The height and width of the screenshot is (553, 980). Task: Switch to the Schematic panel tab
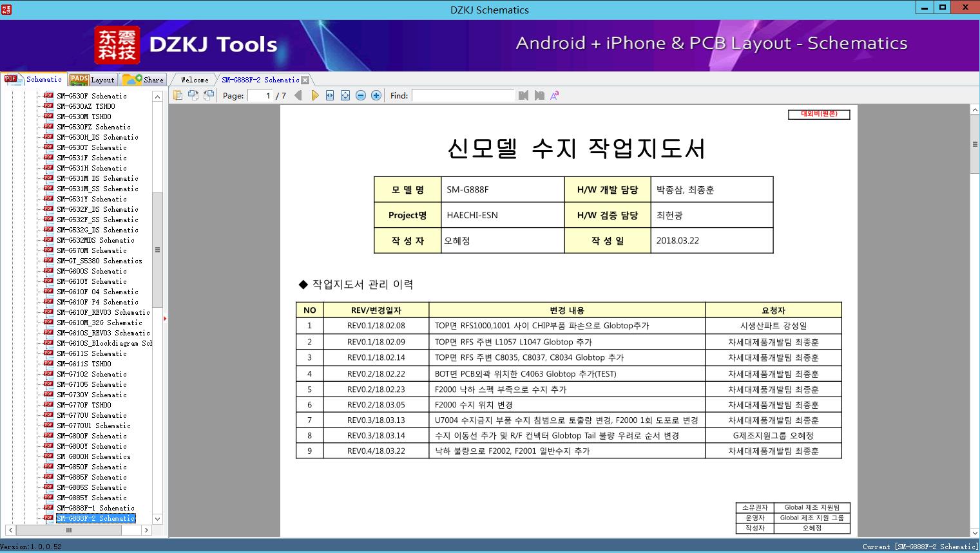pyautogui.click(x=34, y=79)
